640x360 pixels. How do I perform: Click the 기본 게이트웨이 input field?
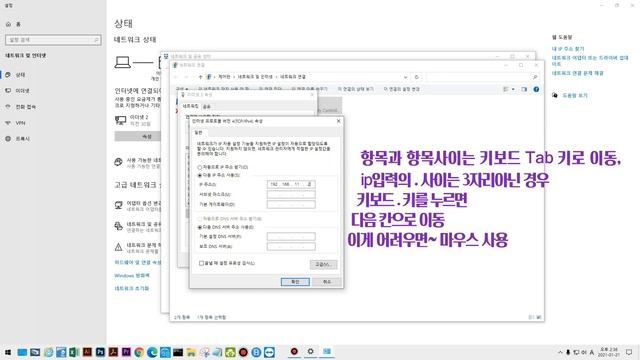tap(291, 204)
